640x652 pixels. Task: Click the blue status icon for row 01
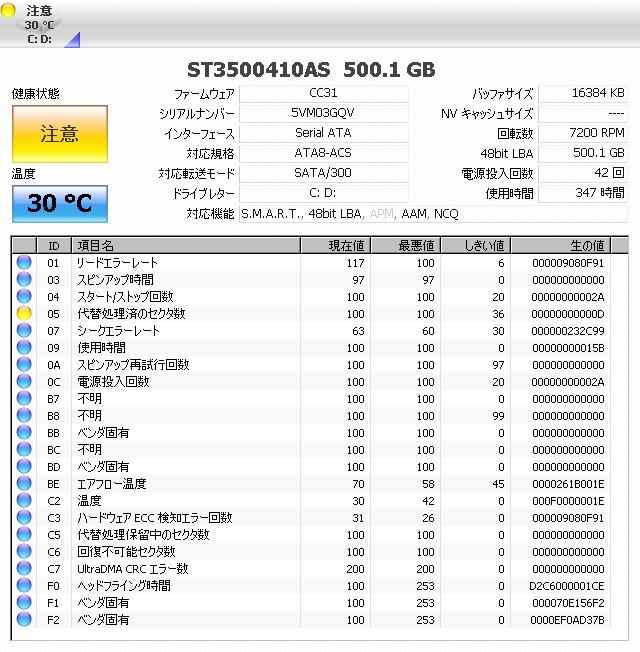(24, 262)
